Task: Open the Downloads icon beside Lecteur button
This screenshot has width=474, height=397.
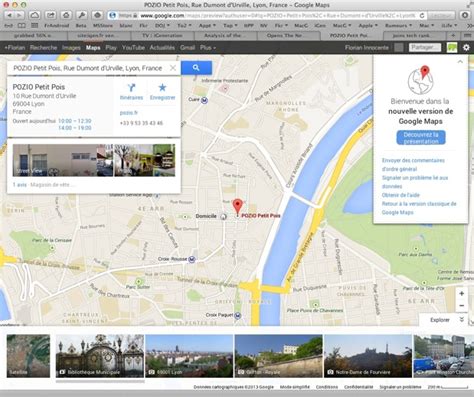Action: coord(465,15)
